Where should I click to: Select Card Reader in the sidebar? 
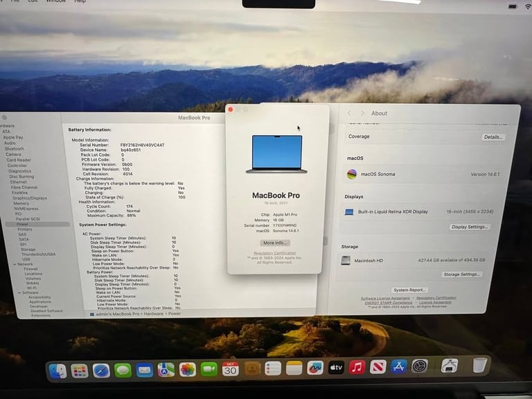pyautogui.click(x=19, y=160)
